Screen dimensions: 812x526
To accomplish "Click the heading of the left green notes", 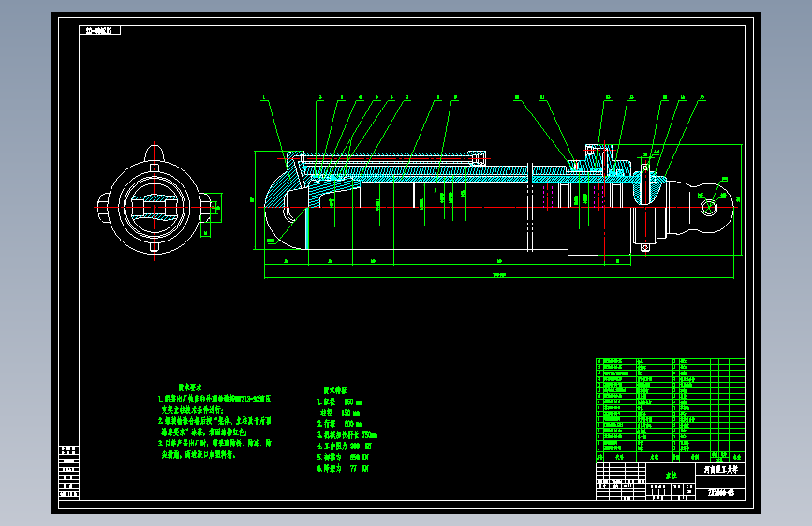I will tap(190, 387).
